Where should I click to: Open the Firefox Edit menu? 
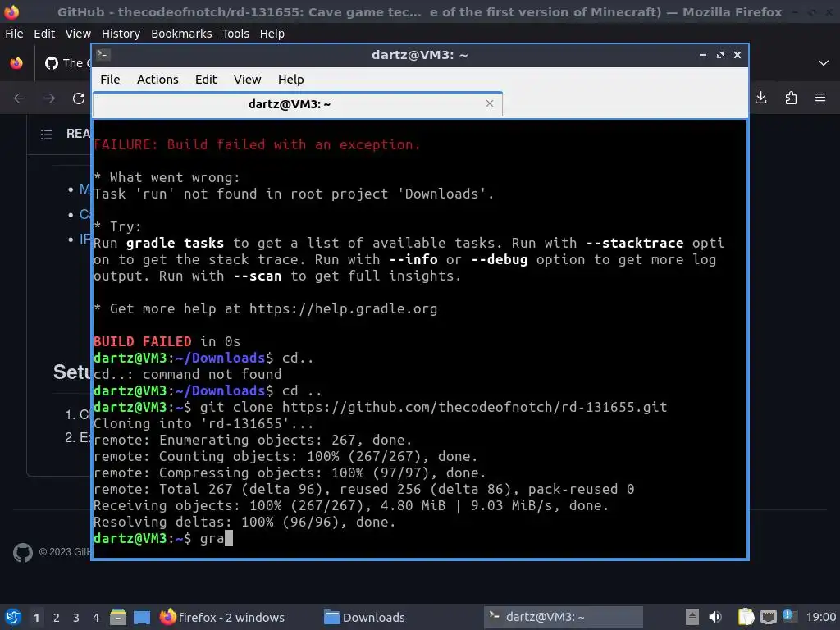point(44,34)
